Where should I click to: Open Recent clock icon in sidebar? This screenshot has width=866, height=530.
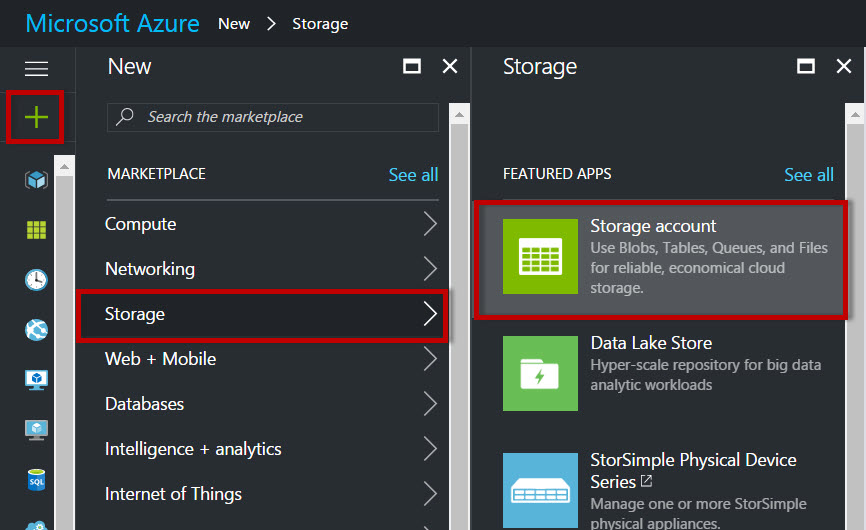click(36, 279)
